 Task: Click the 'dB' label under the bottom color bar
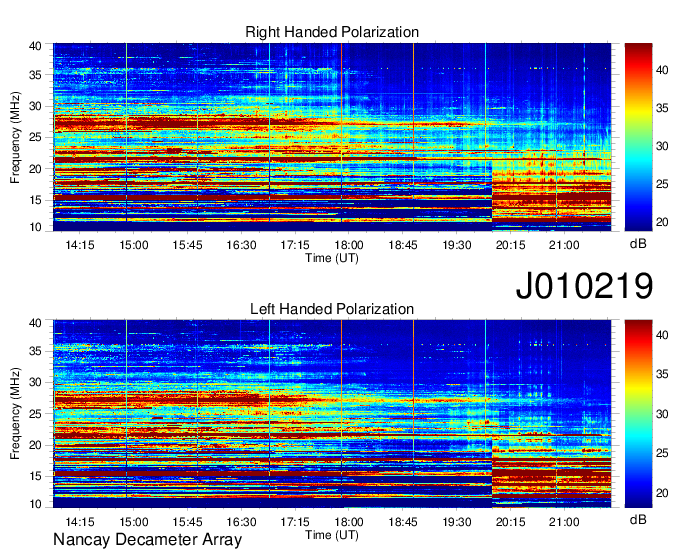(638, 520)
